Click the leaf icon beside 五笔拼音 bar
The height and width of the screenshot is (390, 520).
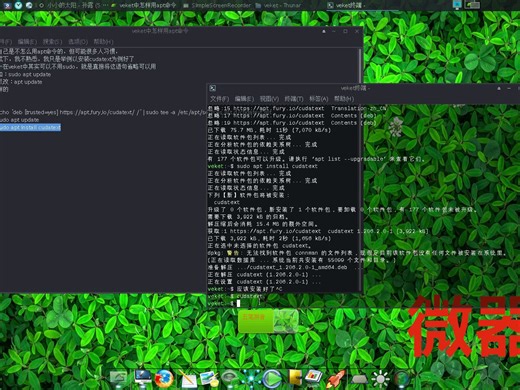click(x=286, y=320)
